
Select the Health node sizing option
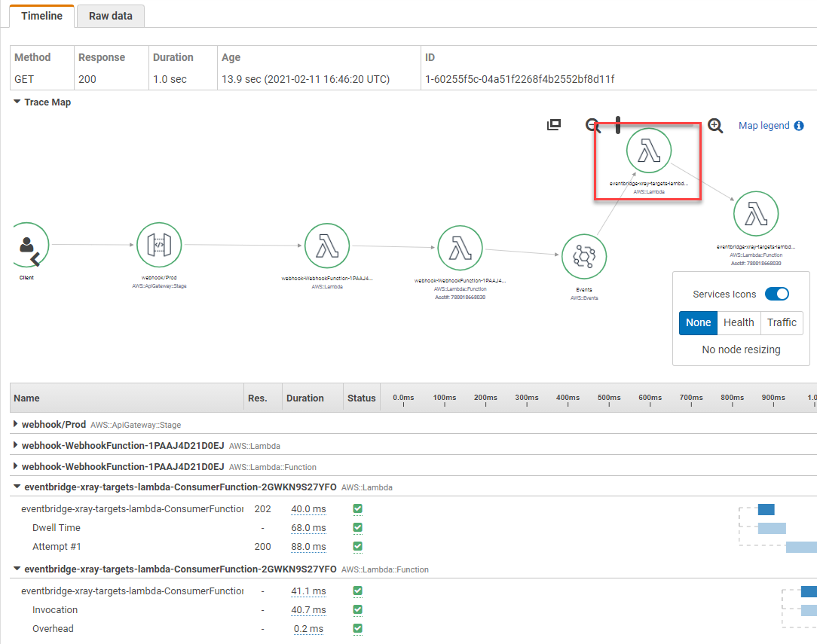coord(739,323)
